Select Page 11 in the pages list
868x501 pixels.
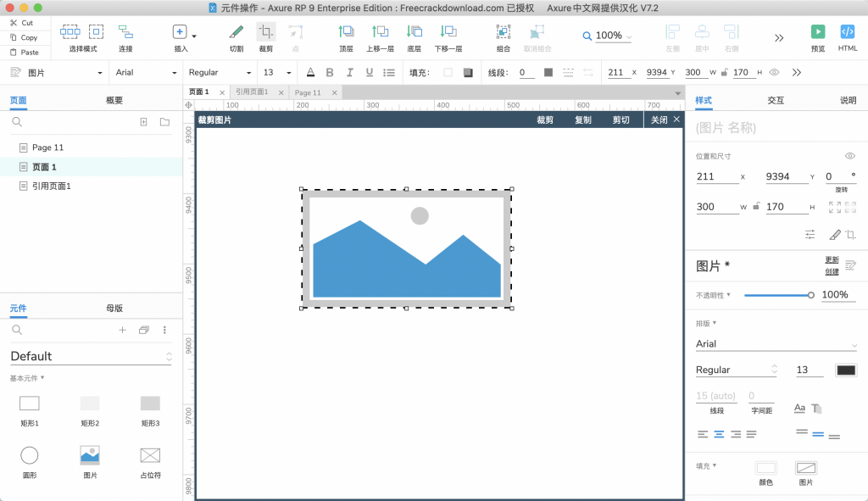pos(47,148)
